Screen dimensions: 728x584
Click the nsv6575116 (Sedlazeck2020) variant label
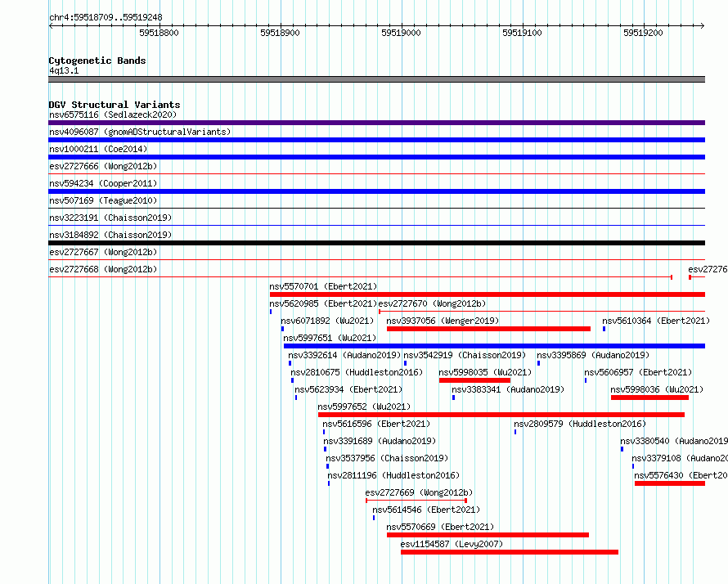(x=113, y=115)
